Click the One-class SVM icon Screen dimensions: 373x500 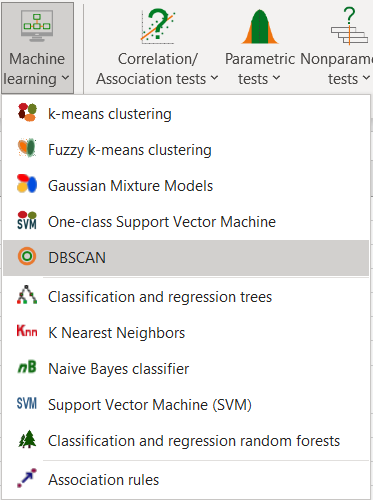(x=27, y=220)
